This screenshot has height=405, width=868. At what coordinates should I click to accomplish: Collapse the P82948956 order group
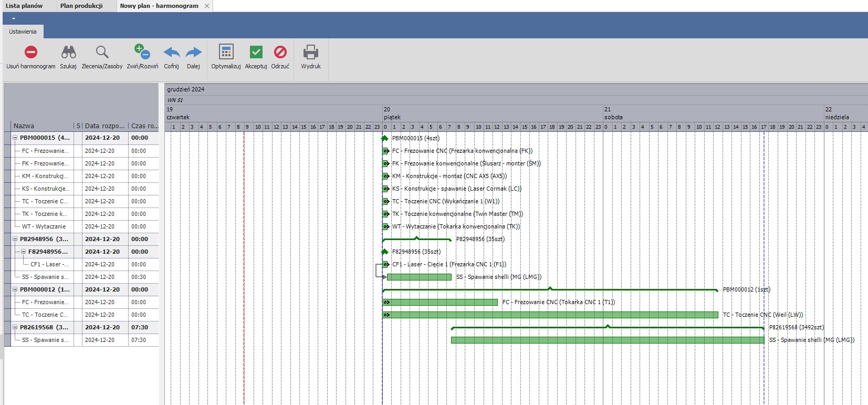[x=15, y=239]
